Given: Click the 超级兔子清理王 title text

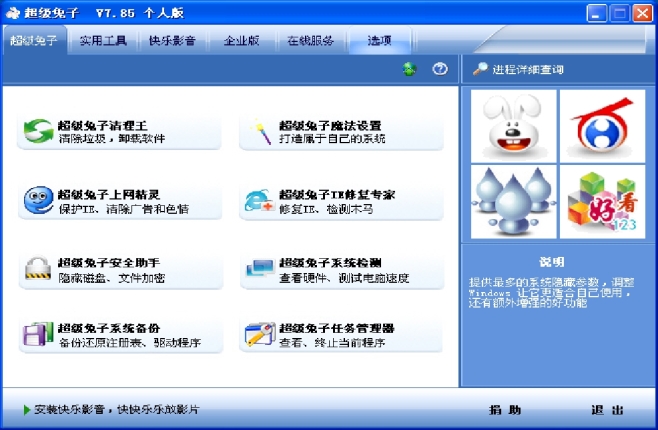Looking at the screenshot, I should (102, 125).
